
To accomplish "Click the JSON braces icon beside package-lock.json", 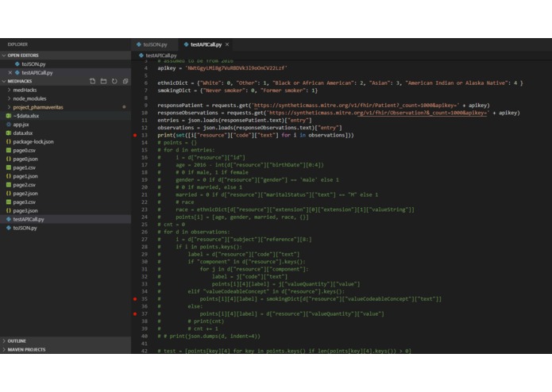I will [x=9, y=142].
